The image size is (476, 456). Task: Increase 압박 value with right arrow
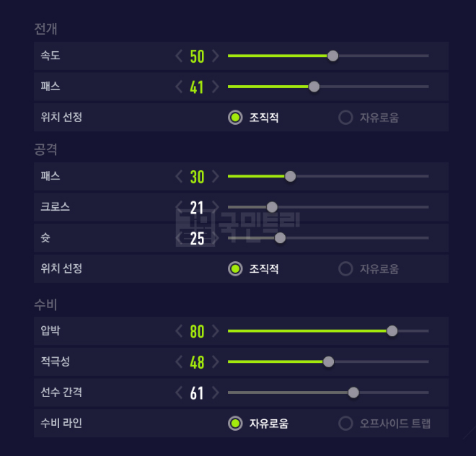215,332
